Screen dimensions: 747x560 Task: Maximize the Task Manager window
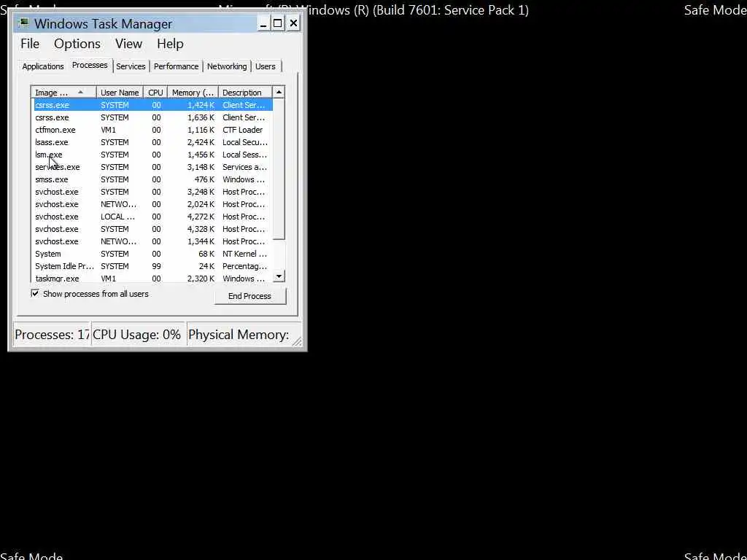pyautogui.click(x=278, y=23)
